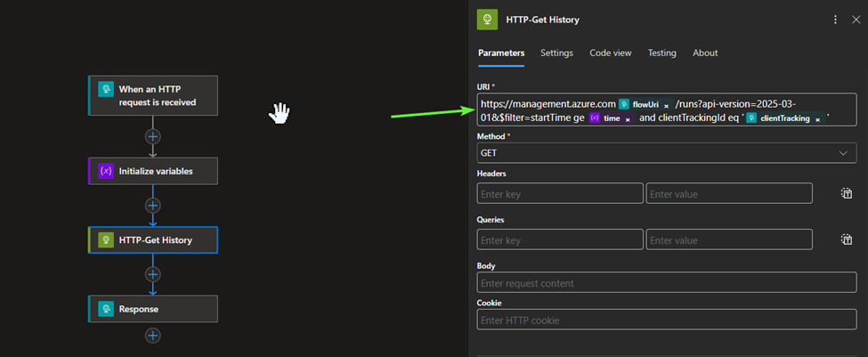Viewport: 868px width, 357px height.
Task: Click the purple variables icon on Initialize variables
Action: pyautogui.click(x=106, y=171)
